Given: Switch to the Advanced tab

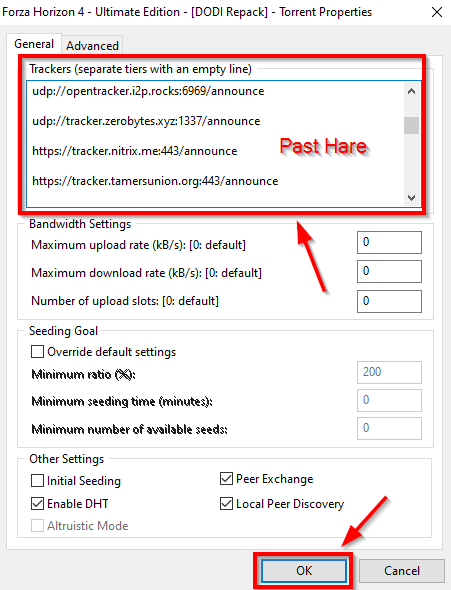Looking at the screenshot, I should [x=92, y=46].
